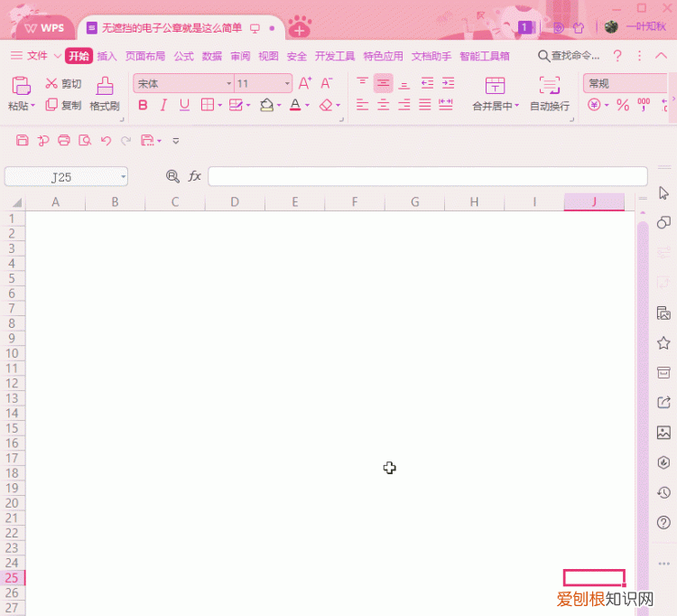Screen dimensions: 677x616
Task: Center text horizontally
Action: point(383,105)
